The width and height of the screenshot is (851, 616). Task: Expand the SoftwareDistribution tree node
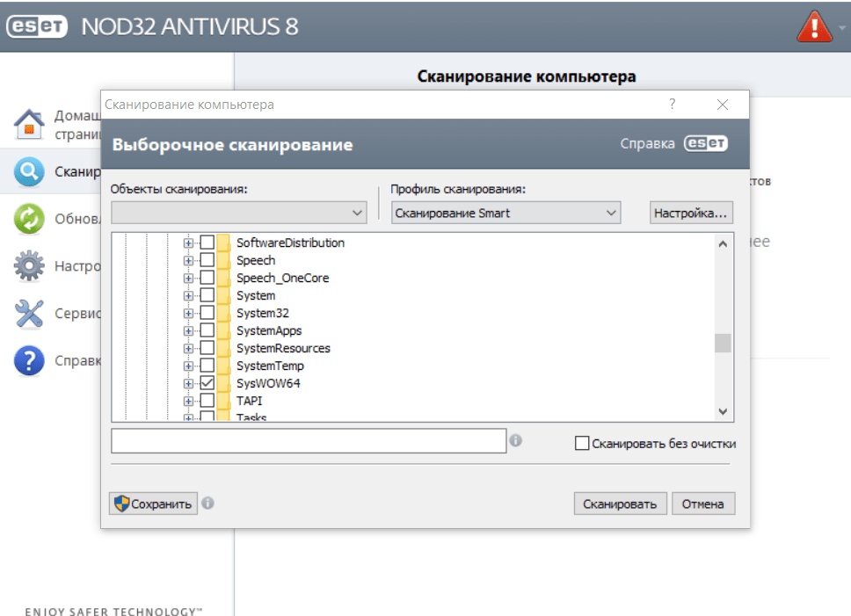(188, 243)
